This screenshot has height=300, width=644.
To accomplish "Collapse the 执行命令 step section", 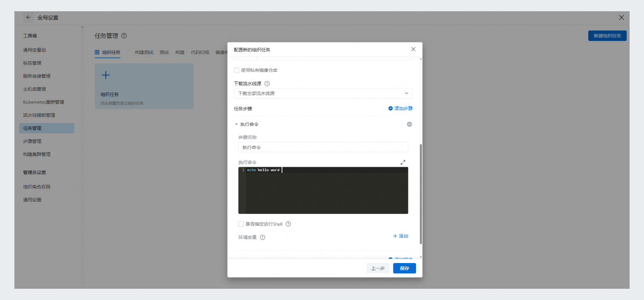I will click(237, 124).
